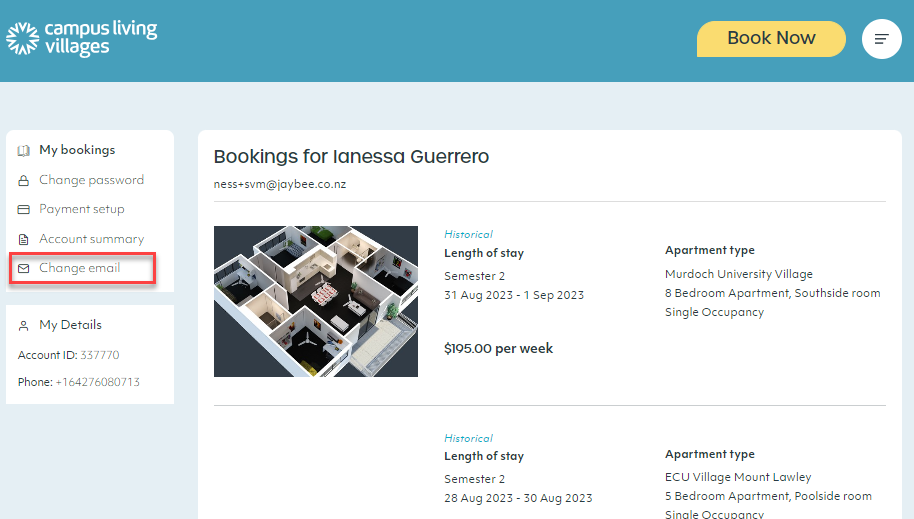Click 5 Bedroom Apartment, Poolside room
The width and height of the screenshot is (914, 519).
pyautogui.click(x=768, y=496)
